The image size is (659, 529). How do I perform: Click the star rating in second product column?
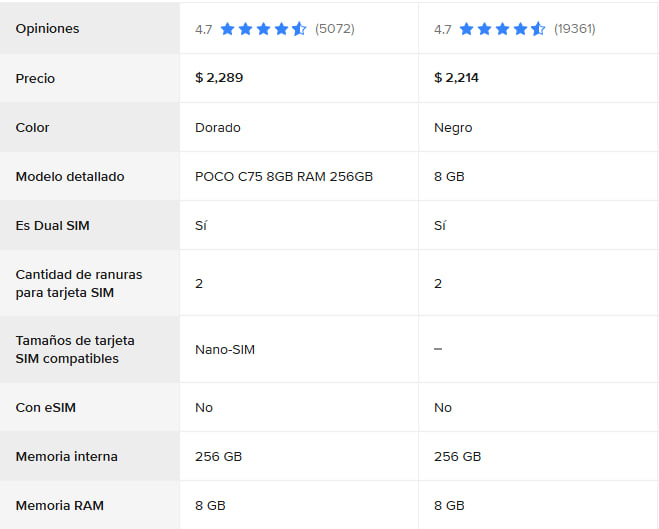point(502,29)
